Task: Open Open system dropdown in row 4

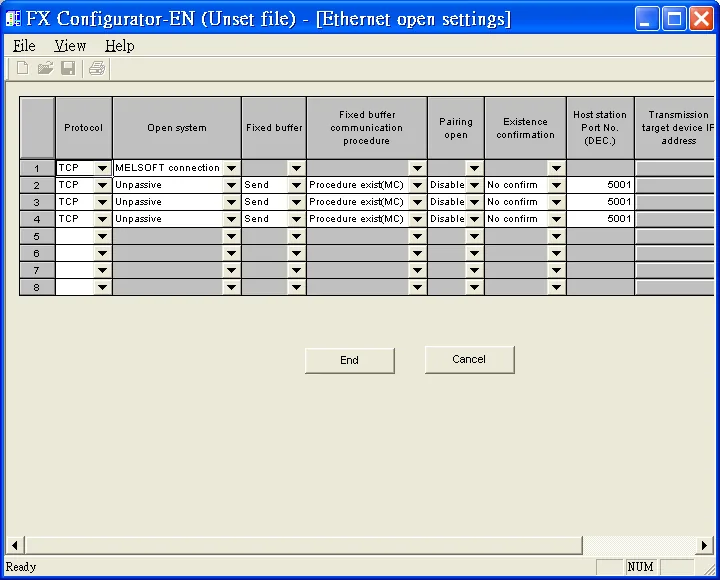Action: pyautogui.click(x=231, y=219)
